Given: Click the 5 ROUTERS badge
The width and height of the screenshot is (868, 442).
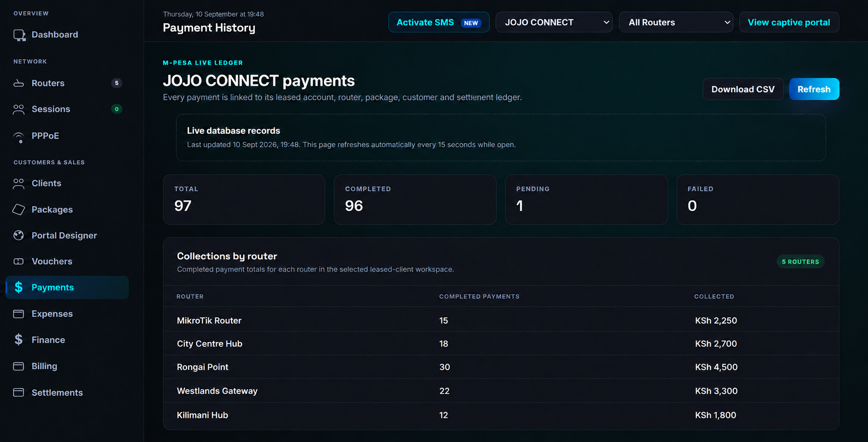Looking at the screenshot, I should click(x=800, y=262).
